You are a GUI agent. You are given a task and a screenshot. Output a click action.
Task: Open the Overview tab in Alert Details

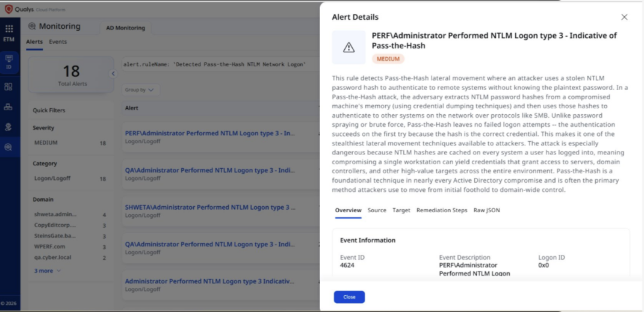tap(348, 210)
